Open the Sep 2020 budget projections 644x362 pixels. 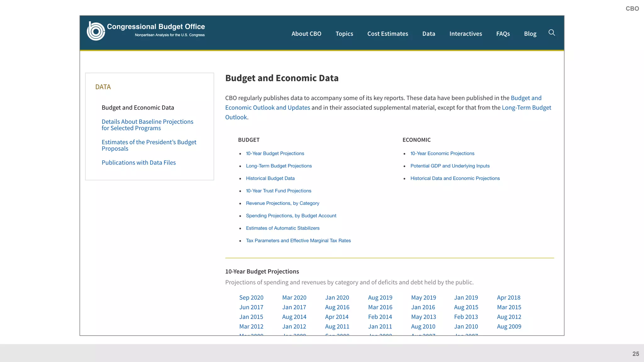(251, 298)
